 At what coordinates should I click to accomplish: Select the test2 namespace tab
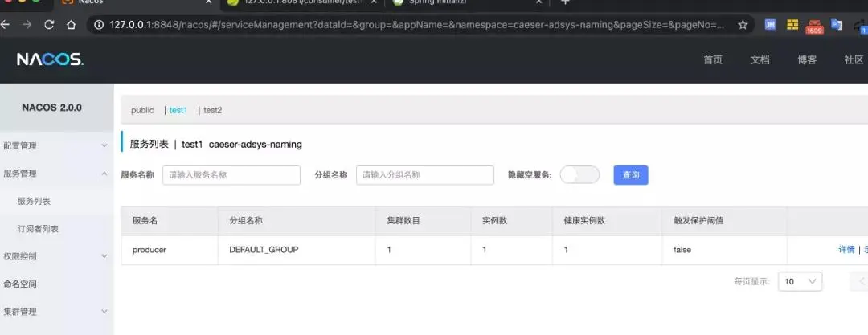tap(212, 110)
